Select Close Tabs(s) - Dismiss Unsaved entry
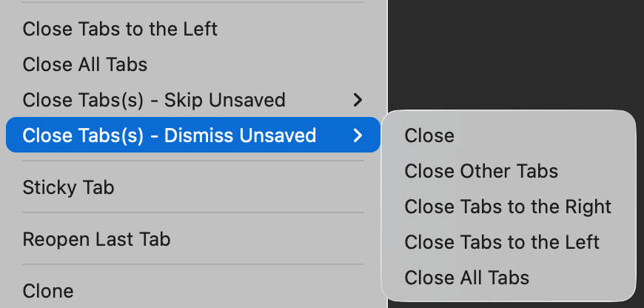Screen dimensions: 644x308 (170, 135)
